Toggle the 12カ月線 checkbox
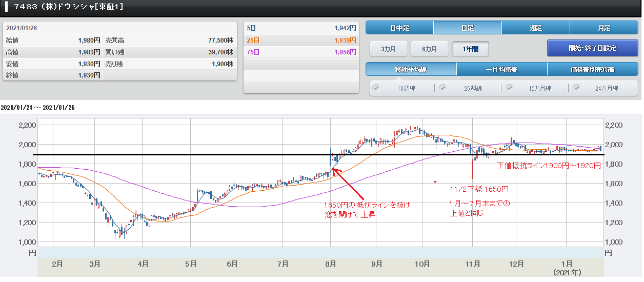The width and height of the screenshot is (644, 282). [510, 88]
